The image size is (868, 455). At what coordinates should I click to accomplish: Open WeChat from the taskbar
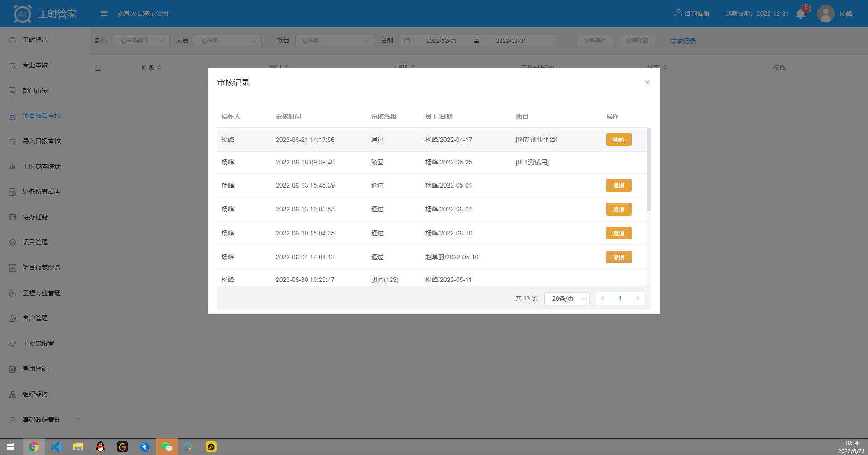[x=166, y=447]
